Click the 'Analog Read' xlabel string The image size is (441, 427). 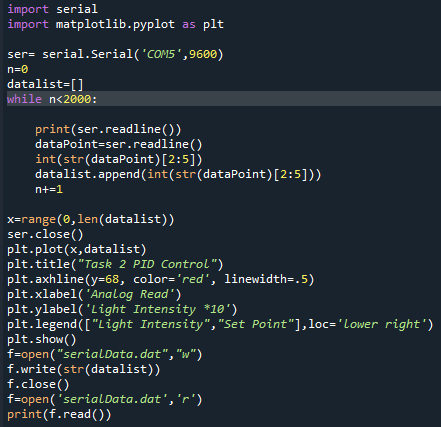point(129,294)
